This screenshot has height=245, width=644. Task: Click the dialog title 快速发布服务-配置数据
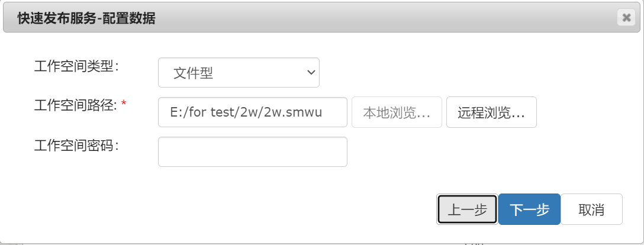click(86, 18)
